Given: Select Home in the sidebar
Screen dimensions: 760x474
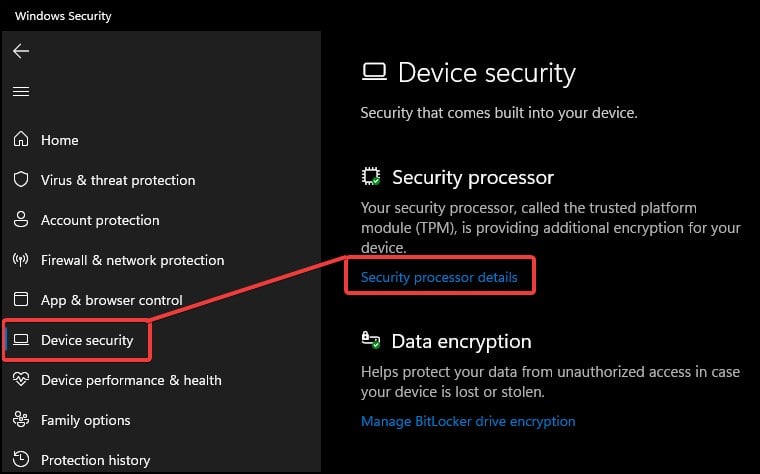Looking at the screenshot, I should click(60, 140).
